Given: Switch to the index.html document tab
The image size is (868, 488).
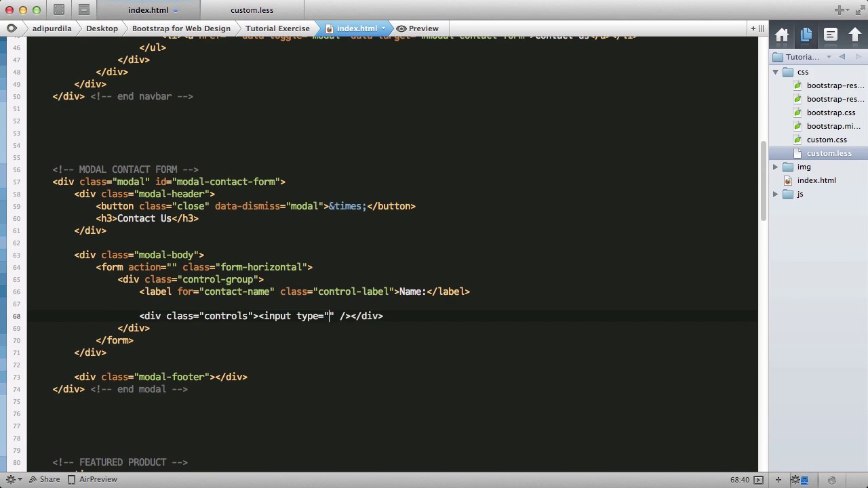Looking at the screenshot, I should pyautogui.click(x=148, y=10).
